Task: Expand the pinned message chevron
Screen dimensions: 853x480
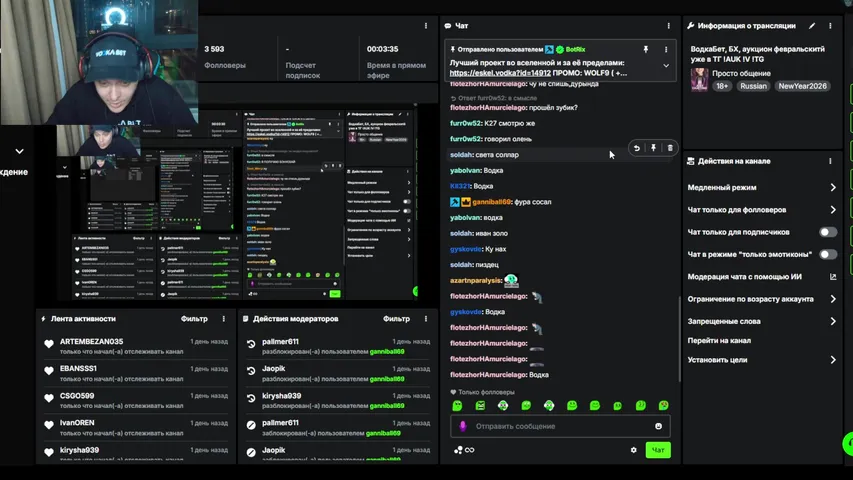Action: click(x=666, y=66)
